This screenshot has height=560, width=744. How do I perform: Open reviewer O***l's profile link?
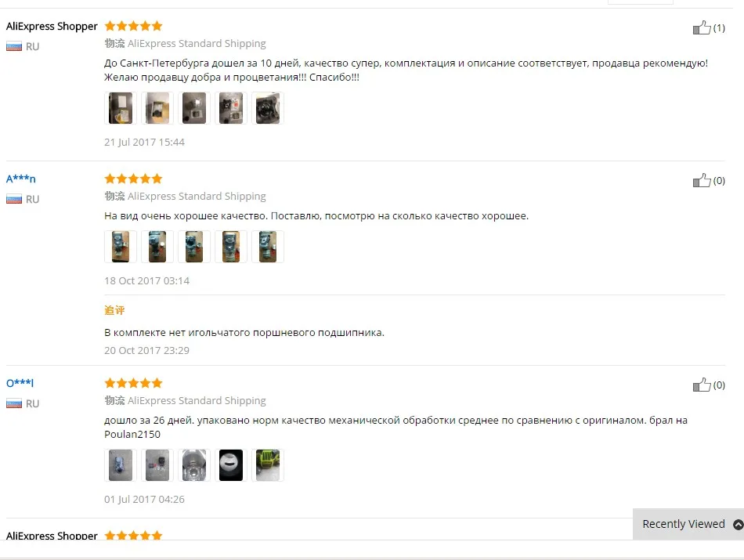20,383
